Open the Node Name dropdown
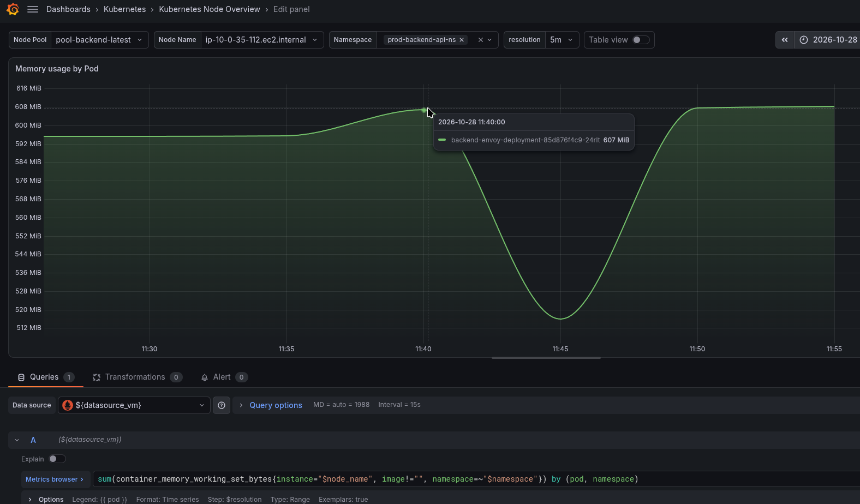The image size is (860, 504). click(x=262, y=40)
